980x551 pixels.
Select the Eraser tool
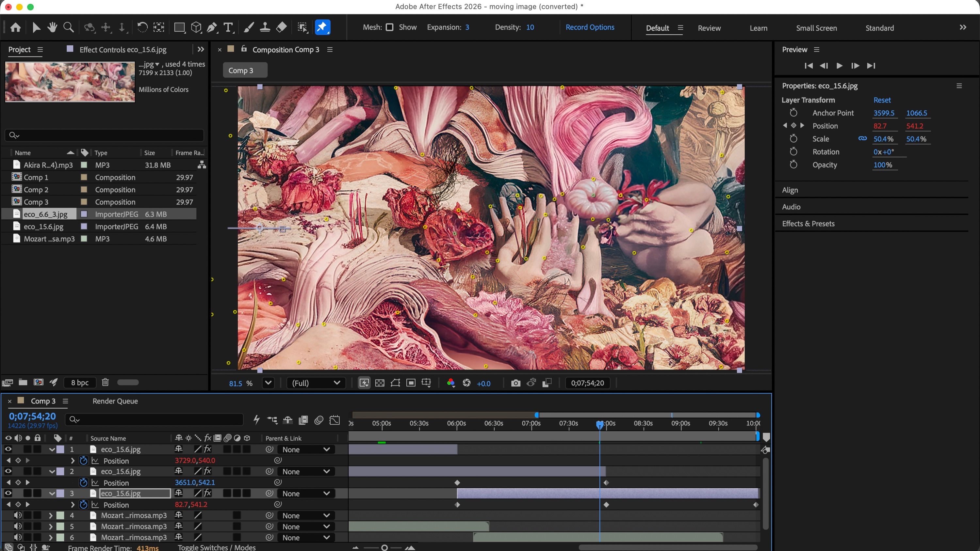point(282,27)
